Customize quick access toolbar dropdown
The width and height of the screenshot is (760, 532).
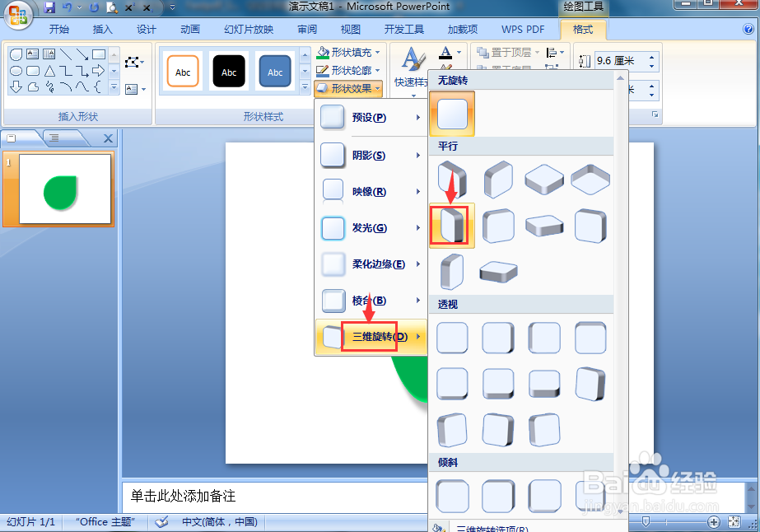click(x=172, y=7)
